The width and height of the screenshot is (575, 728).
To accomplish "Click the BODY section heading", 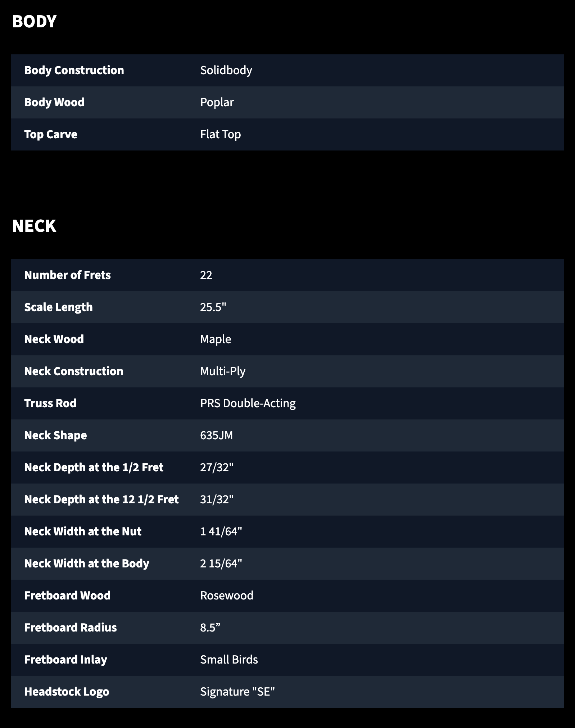I will (34, 22).
